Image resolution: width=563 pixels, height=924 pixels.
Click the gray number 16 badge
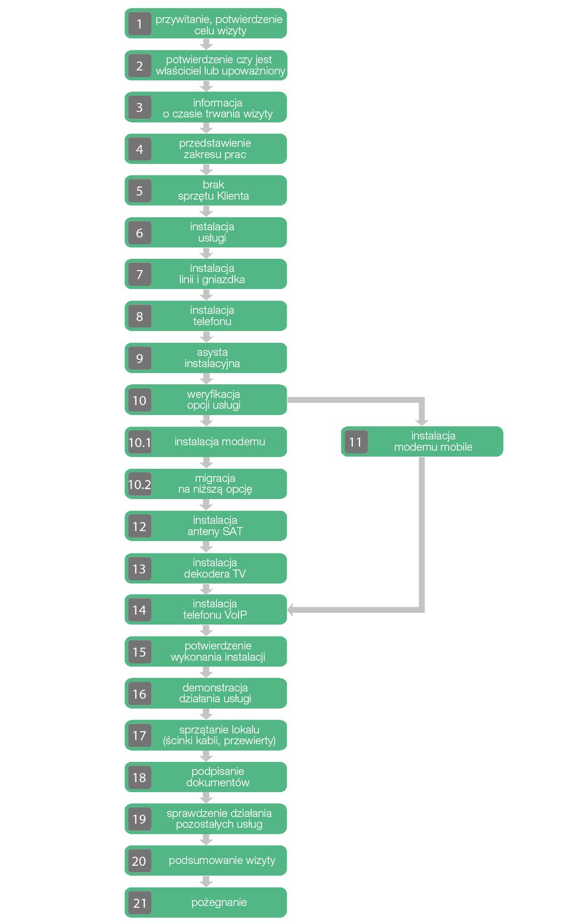140,694
